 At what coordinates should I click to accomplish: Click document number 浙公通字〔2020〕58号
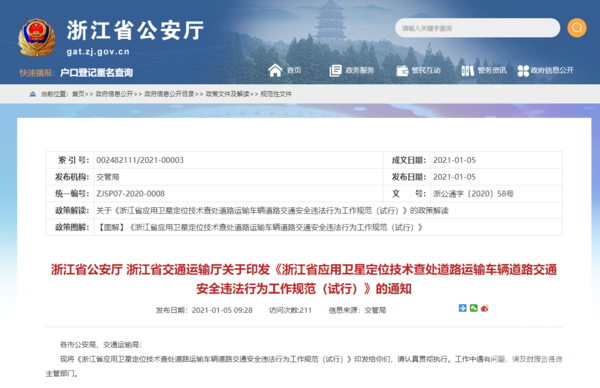[x=473, y=194]
